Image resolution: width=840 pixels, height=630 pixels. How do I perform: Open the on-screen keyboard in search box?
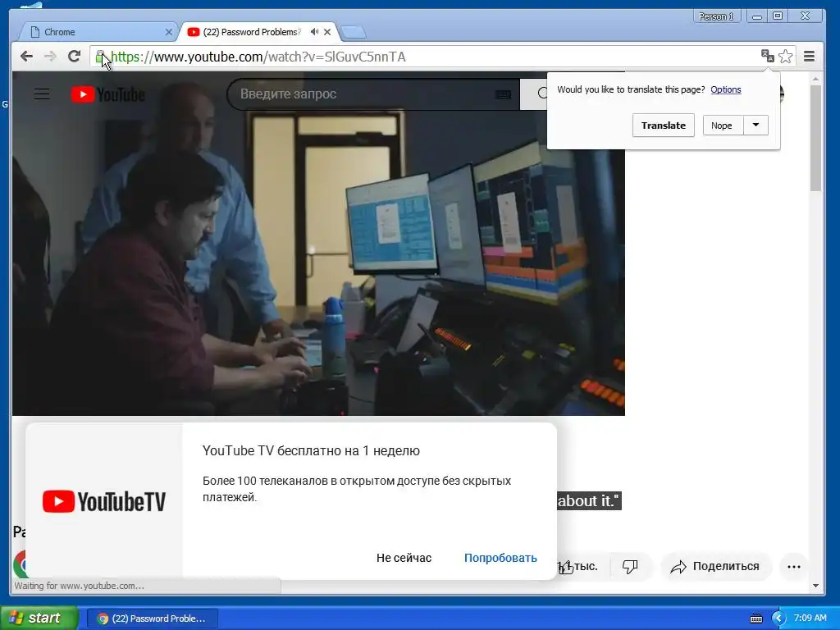(x=503, y=95)
